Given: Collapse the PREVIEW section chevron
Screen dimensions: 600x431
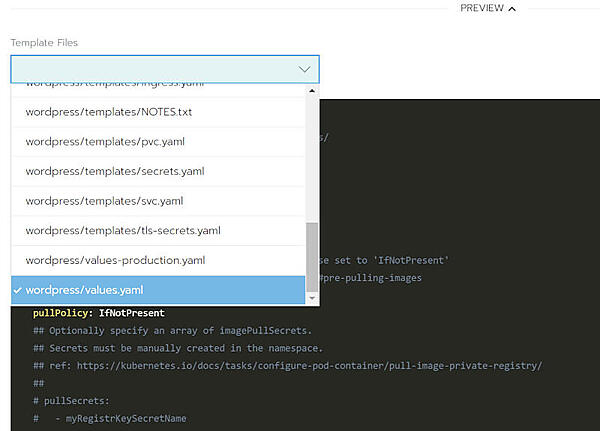Looking at the screenshot, I should [513, 9].
